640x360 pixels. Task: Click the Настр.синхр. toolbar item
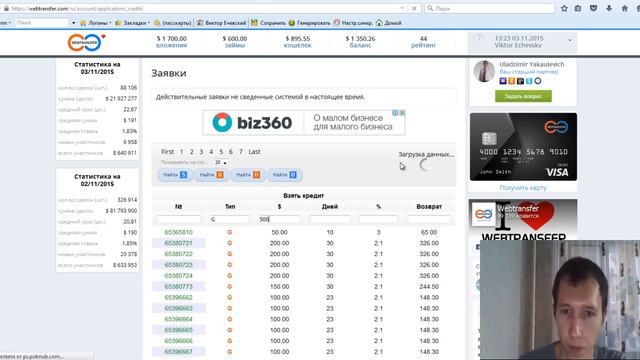point(353,23)
